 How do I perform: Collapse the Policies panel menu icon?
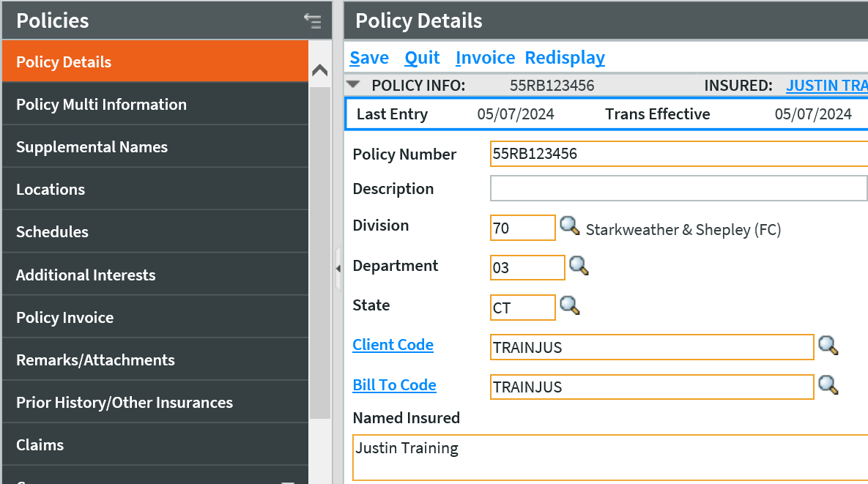coord(313,21)
